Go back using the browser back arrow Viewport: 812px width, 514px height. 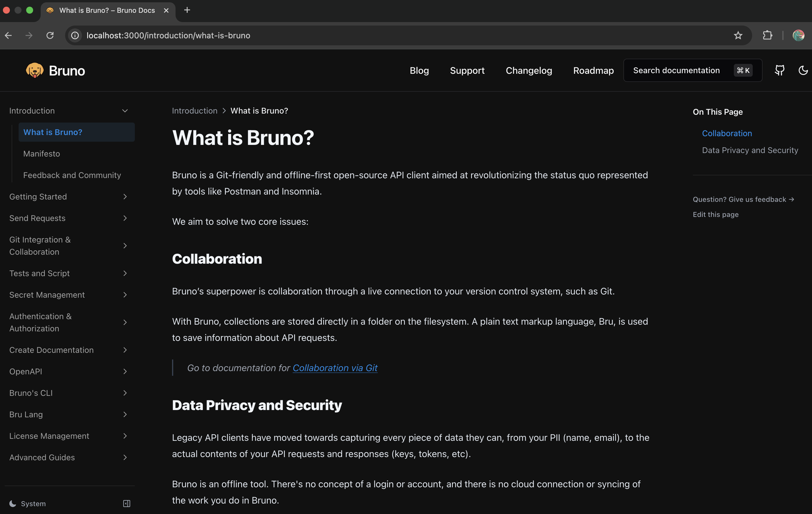(x=8, y=35)
